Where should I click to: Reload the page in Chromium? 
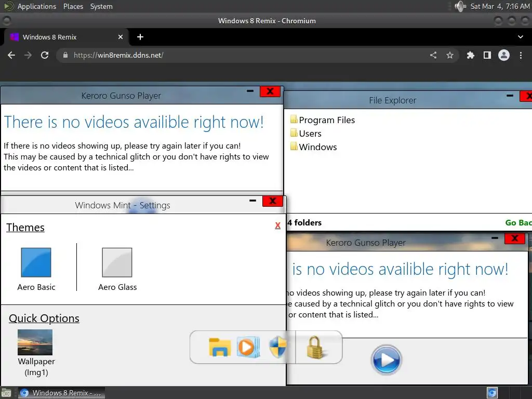(45, 55)
